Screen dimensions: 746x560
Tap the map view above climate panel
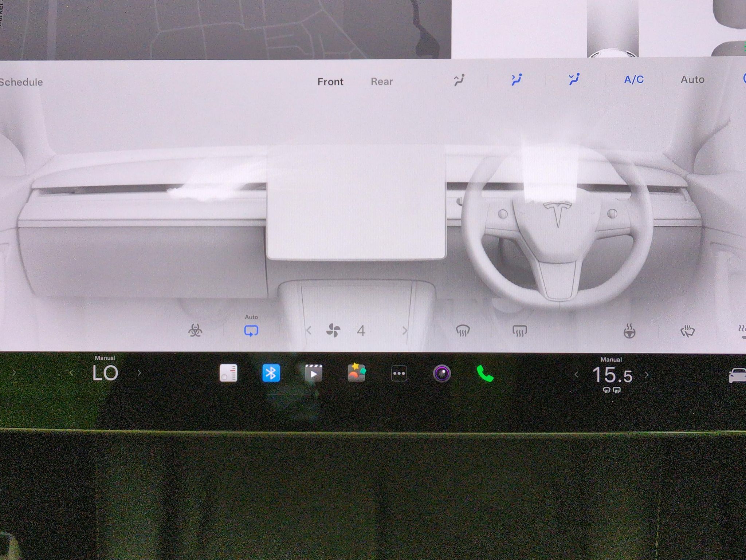[x=225, y=29]
